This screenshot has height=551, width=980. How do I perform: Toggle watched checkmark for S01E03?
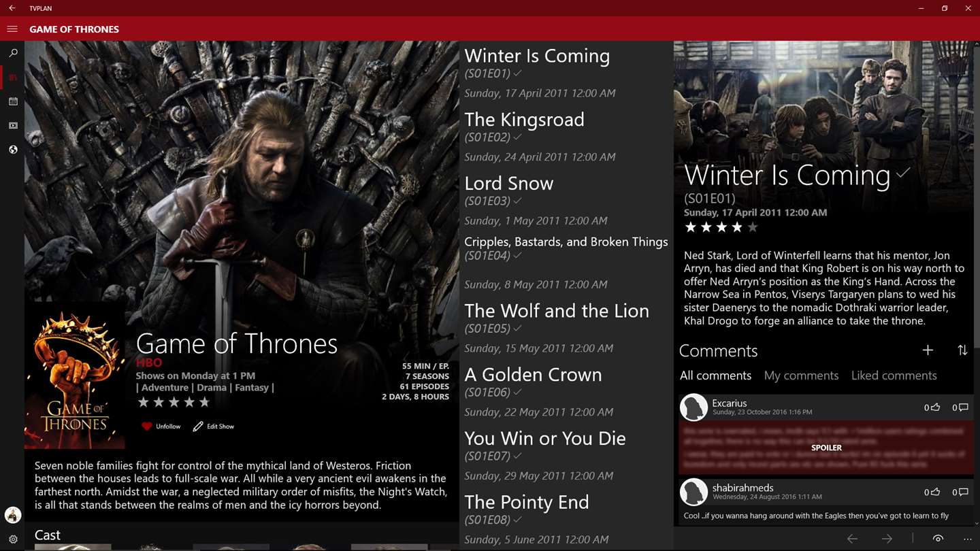518,201
